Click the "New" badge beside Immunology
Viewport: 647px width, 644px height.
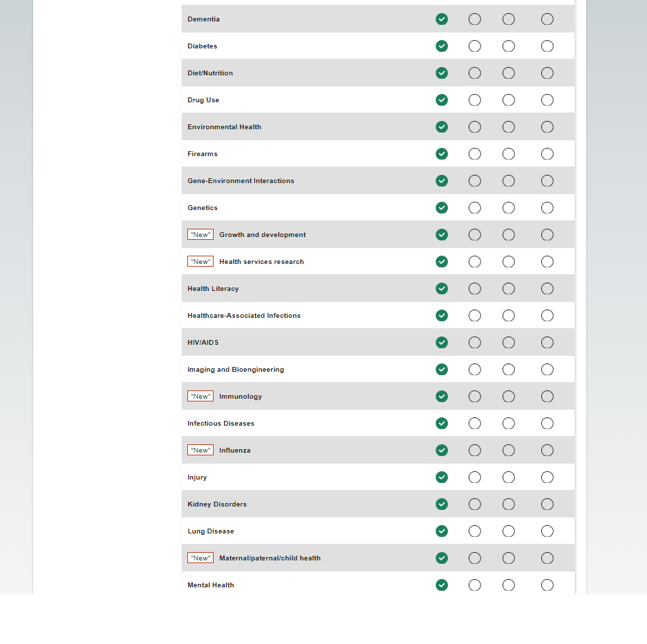pos(200,397)
